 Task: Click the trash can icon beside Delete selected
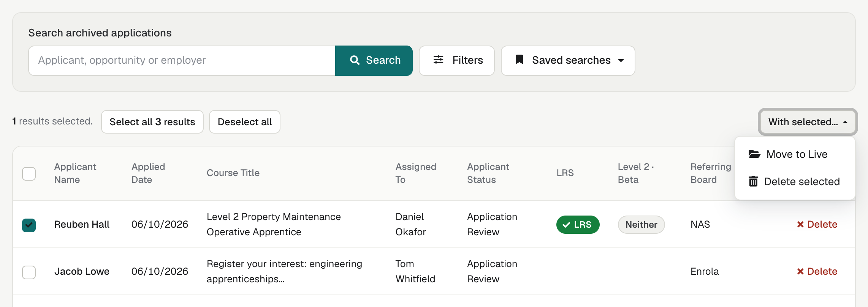[753, 181]
